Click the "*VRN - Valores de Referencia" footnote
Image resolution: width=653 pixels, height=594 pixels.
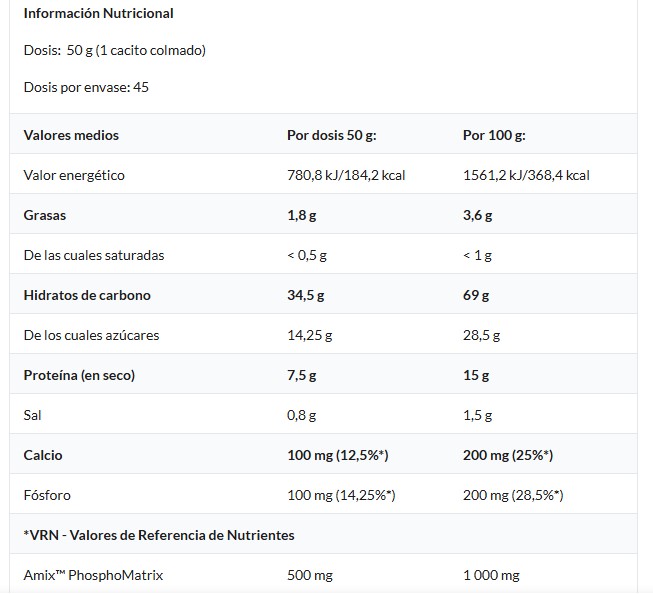click(x=159, y=535)
